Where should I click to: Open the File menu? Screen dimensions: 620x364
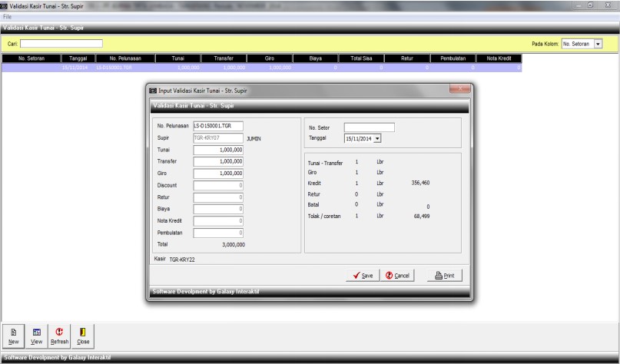click(8, 16)
